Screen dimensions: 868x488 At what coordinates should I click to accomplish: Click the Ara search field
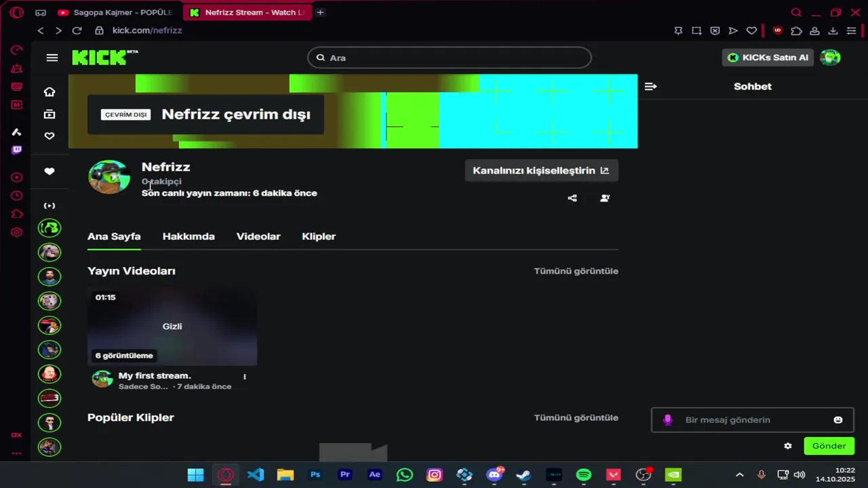click(x=449, y=58)
